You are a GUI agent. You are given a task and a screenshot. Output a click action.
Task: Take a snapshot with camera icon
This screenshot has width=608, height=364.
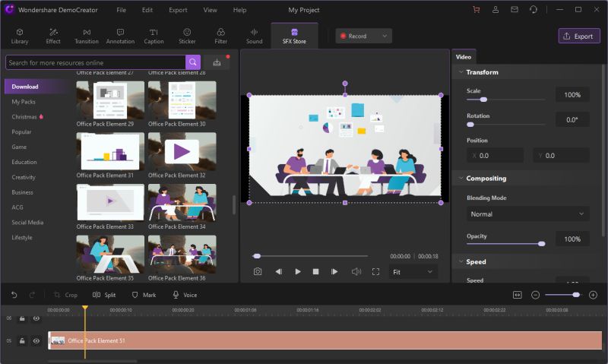[258, 272]
